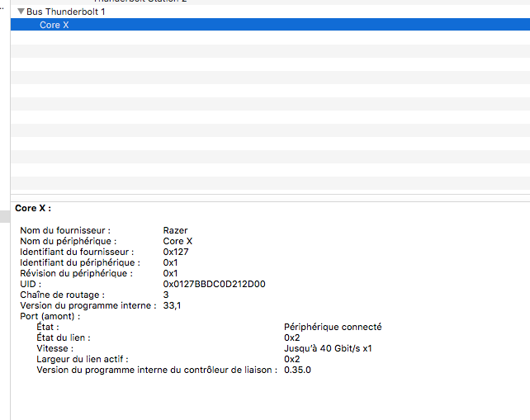Click the UID value "0x0127BBDC0D212D00"
Viewport: 530px width, 420px height.
[214, 284]
